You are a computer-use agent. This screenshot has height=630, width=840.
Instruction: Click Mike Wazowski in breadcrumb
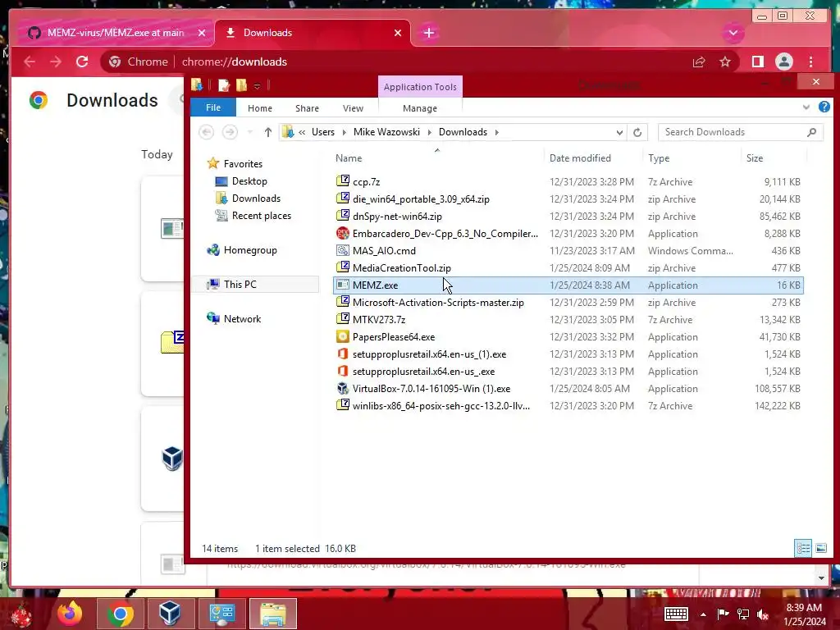387,132
